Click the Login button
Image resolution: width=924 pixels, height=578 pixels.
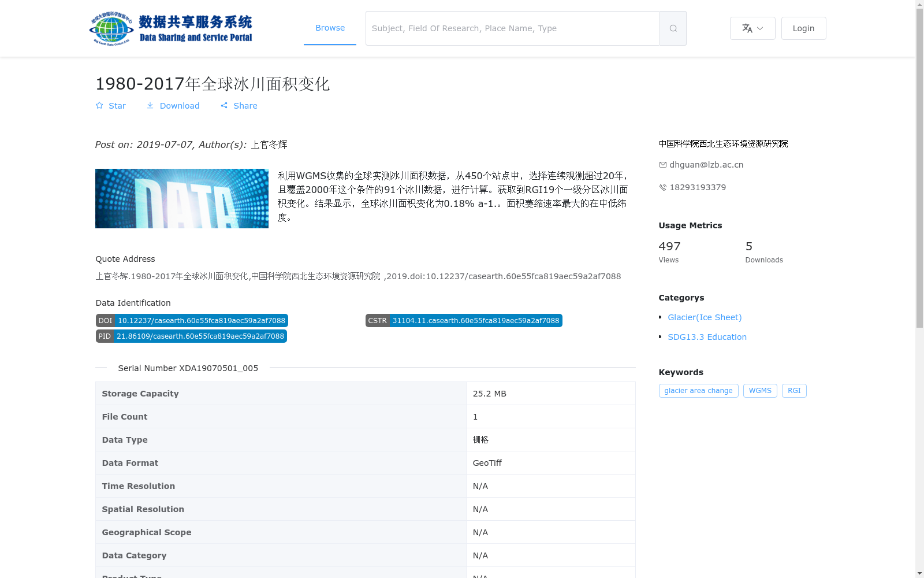[x=803, y=28]
